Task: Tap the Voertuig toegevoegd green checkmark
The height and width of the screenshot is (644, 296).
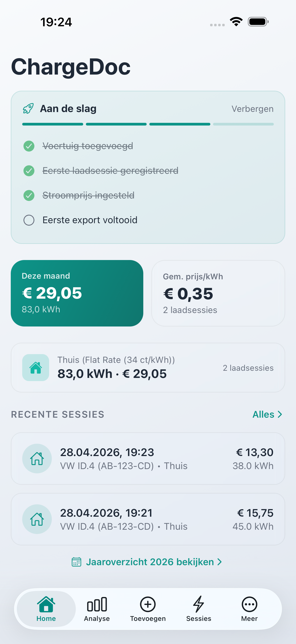Action: click(29, 146)
